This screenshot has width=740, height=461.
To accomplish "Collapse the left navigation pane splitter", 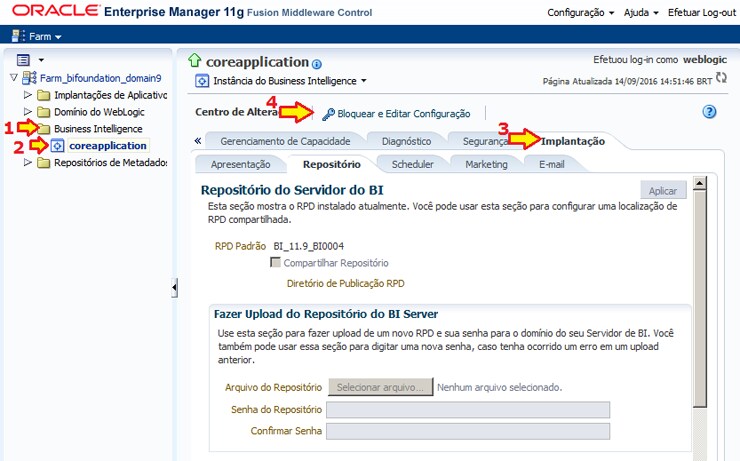I will 174,287.
